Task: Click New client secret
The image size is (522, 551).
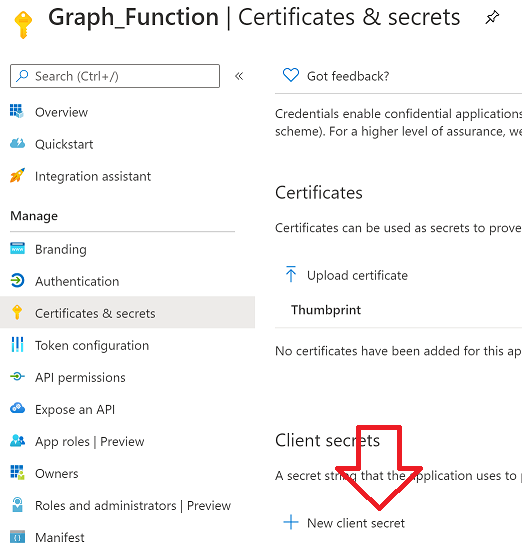Action: tap(356, 523)
